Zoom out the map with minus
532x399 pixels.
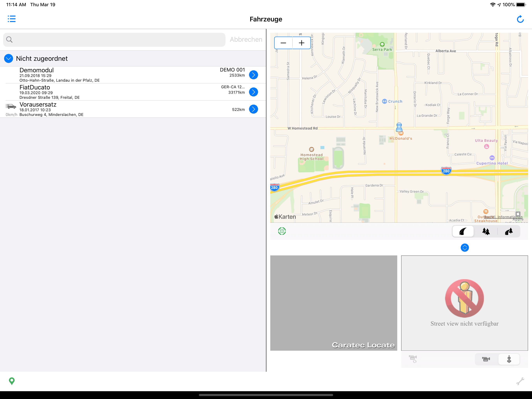point(283,43)
